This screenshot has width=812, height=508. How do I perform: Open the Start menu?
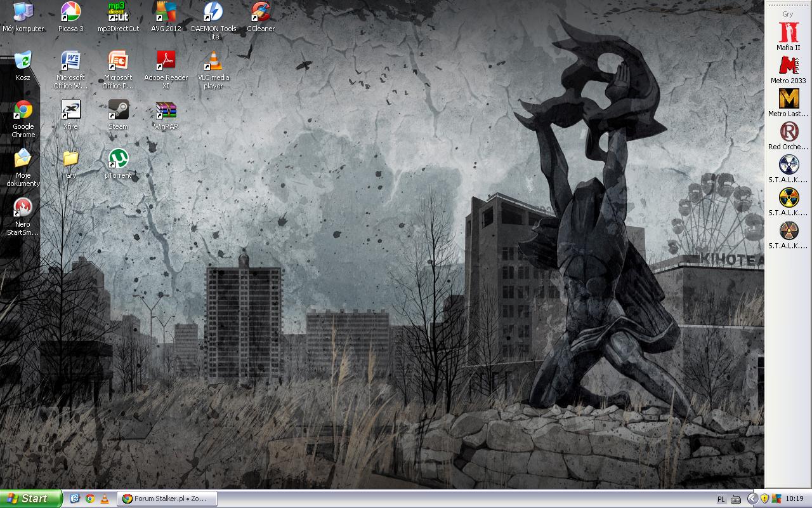[31, 498]
